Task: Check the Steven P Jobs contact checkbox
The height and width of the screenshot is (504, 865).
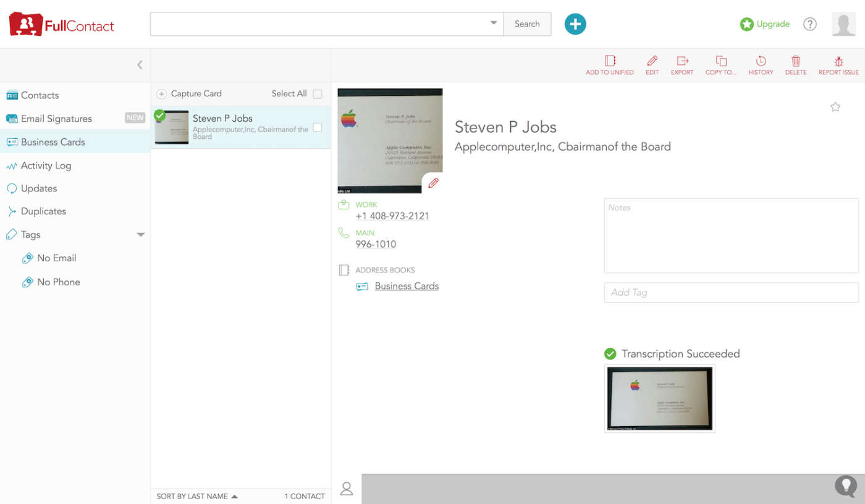Action: (318, 127)
